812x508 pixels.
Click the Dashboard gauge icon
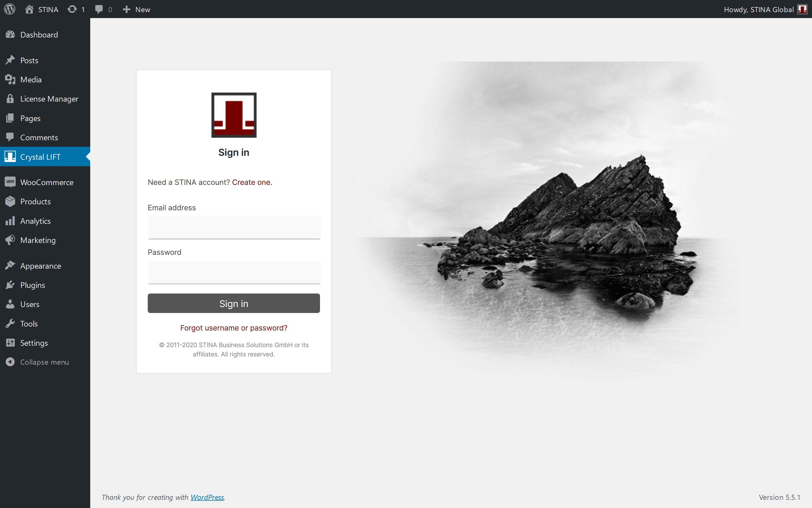click(x=10, y=35)
